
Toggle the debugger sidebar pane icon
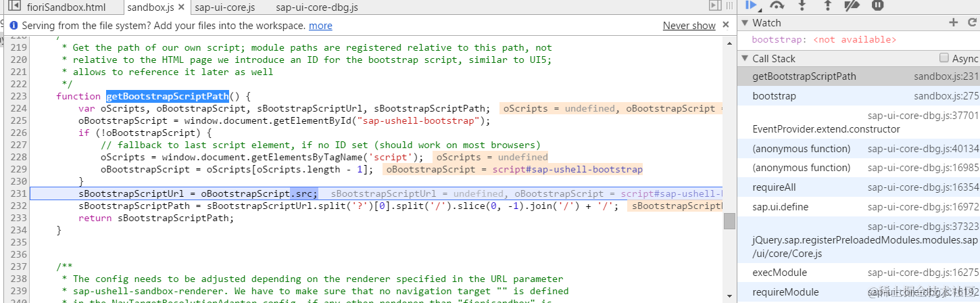click(715, 6)
